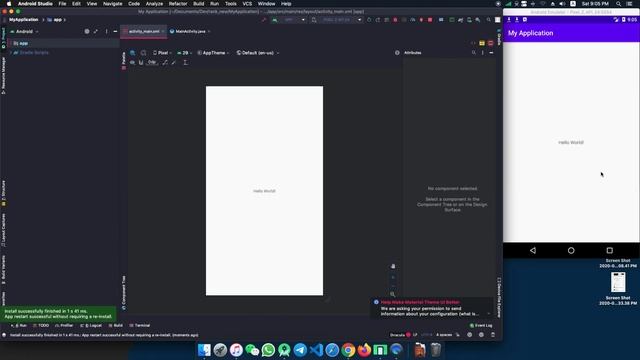Click the project view gear settings icon
This screenshot has height=360, width=640.
coord(87,31)
